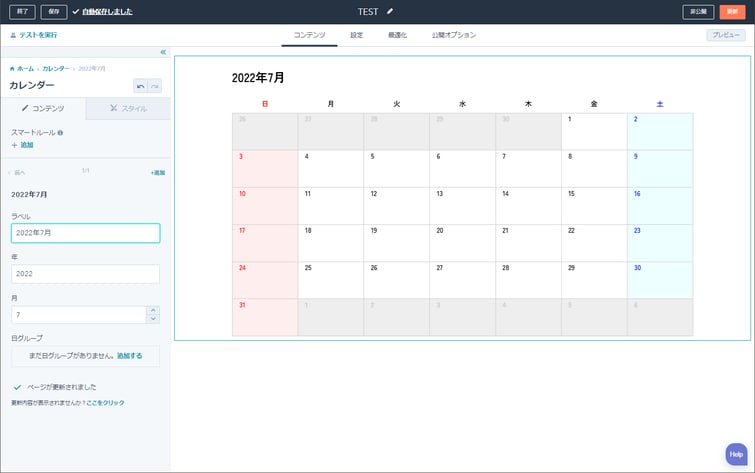This screenshot has width=755, height=473.
Task: Click the pencil icon beside the TEST title
Action: 390,12
